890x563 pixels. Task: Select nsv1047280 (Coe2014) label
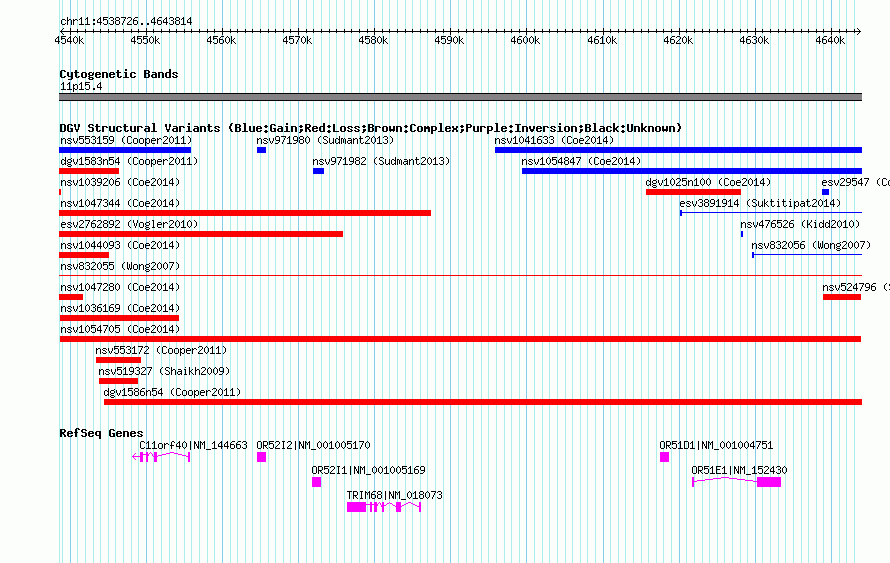click(x=120, y=287)
